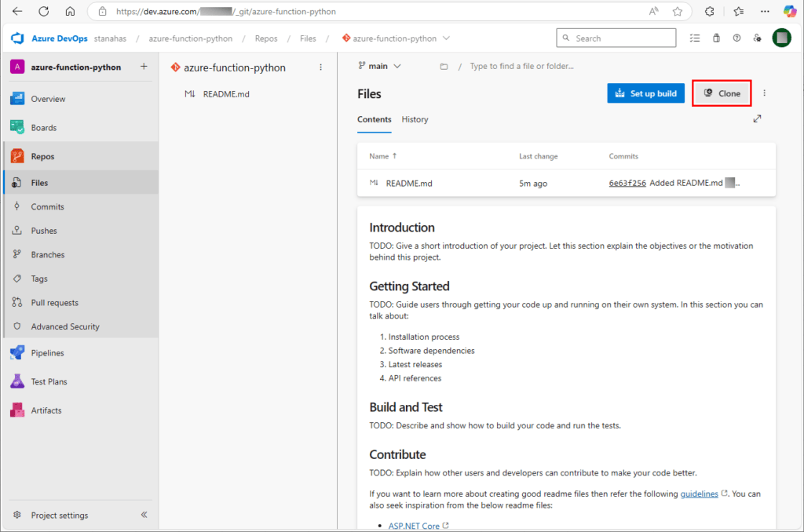Click the plus icon beside project name
This screenshot has height=532, width=804.
pyautogui.click(x=144, y=66)
